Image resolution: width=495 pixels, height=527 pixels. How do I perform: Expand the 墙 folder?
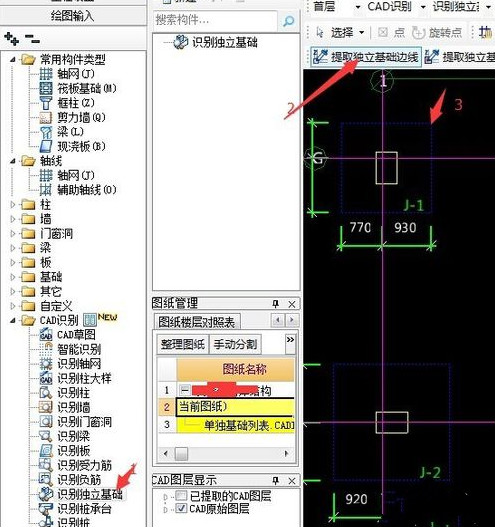pyautogui.click(x=13, y=219)
